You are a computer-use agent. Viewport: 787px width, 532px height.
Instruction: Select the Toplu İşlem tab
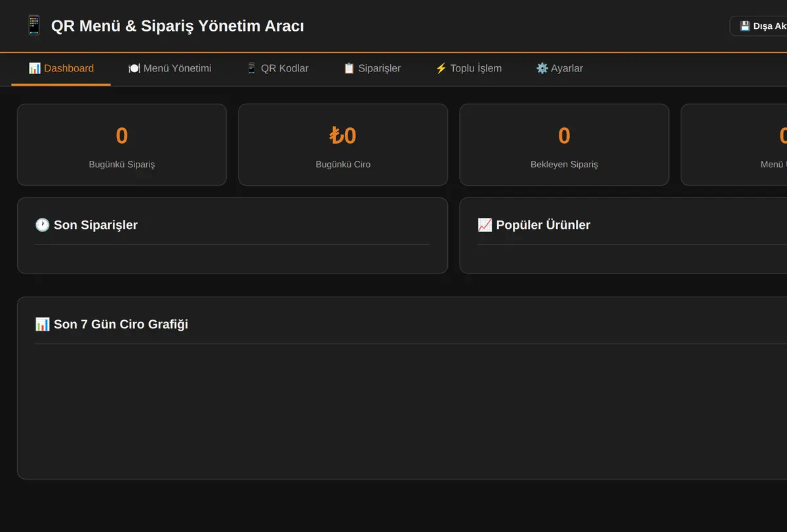pos(468,68)
